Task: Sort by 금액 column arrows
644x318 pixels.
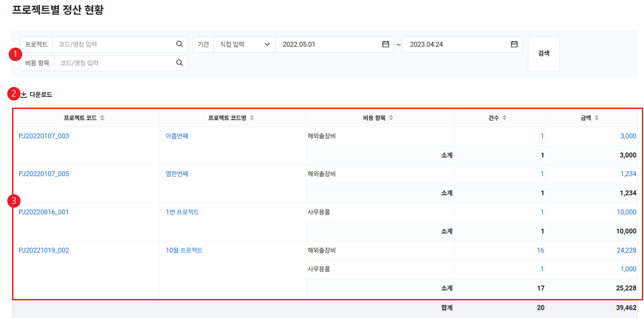Action: pos(596,118)
